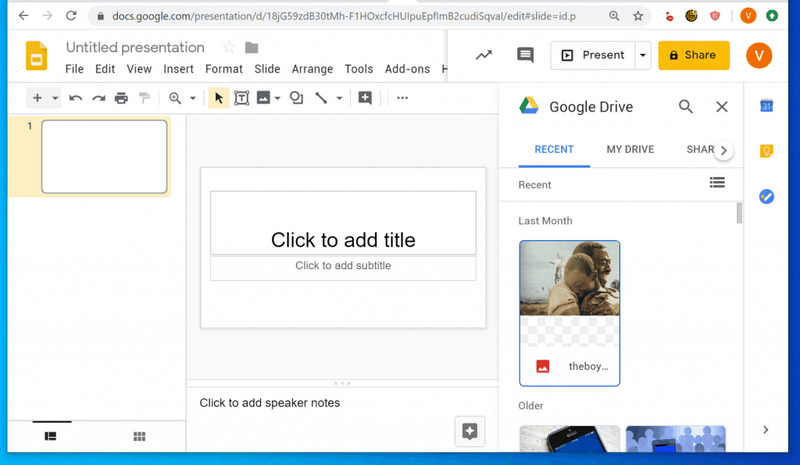Click the insert image icon

[263, 97]
